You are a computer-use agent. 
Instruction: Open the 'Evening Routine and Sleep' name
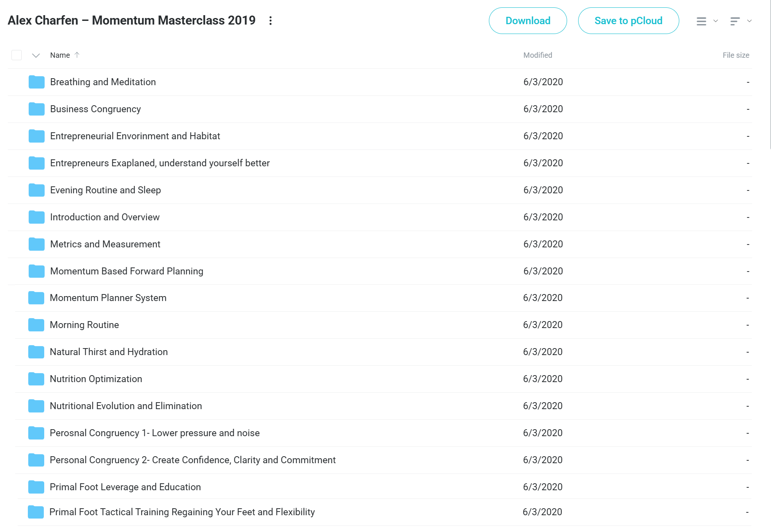105,190
